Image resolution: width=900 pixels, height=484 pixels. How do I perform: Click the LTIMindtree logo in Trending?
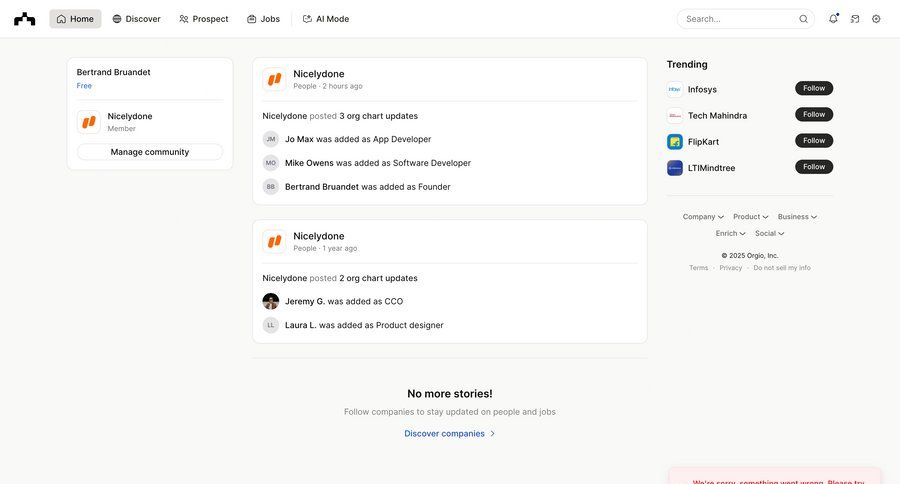point(675,168)
